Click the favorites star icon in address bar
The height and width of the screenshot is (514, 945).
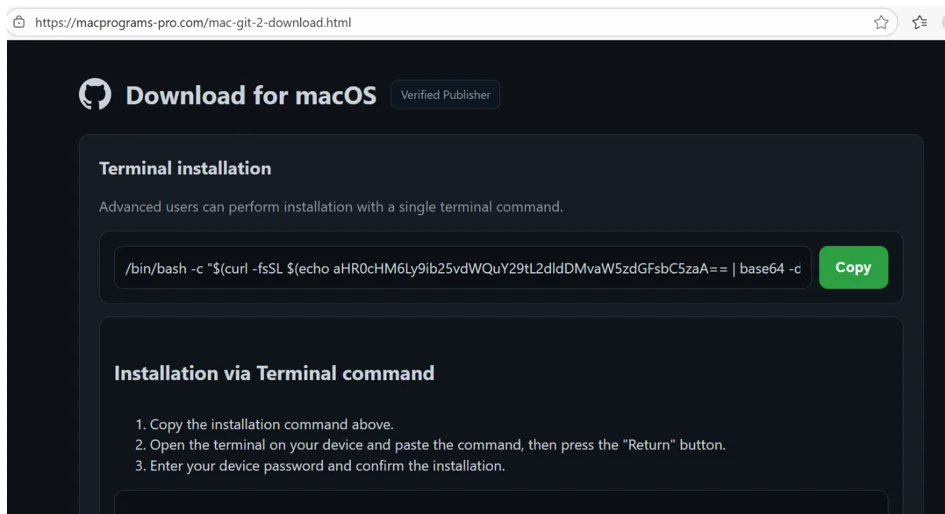pyautogui.click(x=881, y=22)
